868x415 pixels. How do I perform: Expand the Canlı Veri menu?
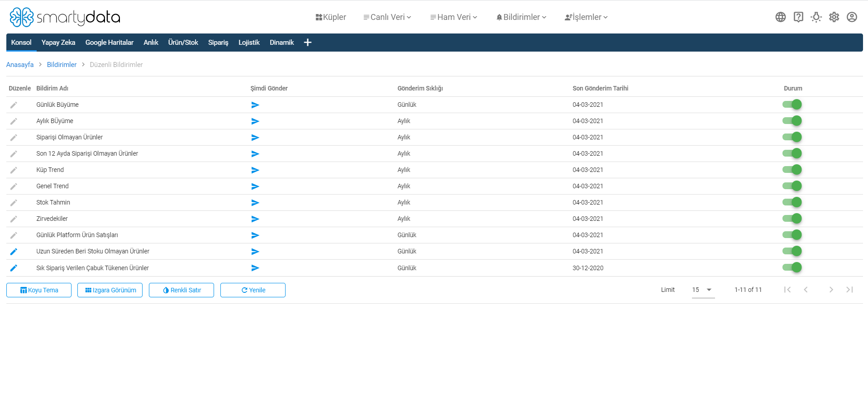point(387,17)
